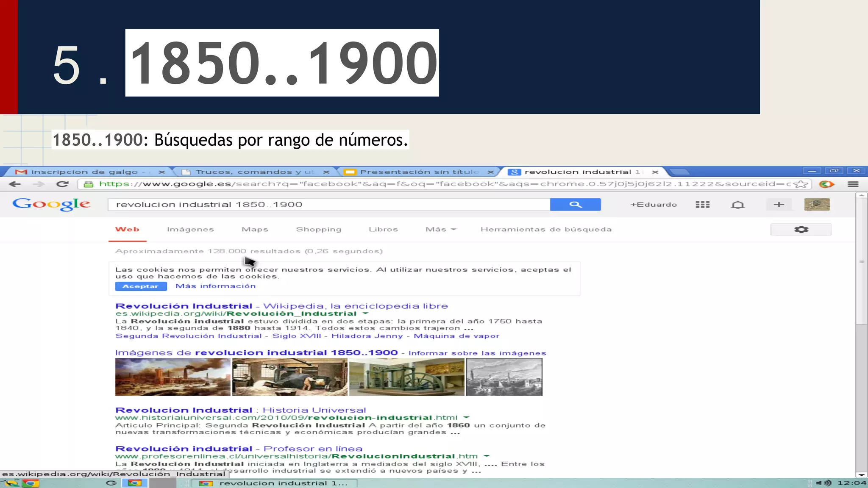Click 'Informar sobre las imágenes'
The width and height of the screenshot is (868, 488).
pos(477,353)
